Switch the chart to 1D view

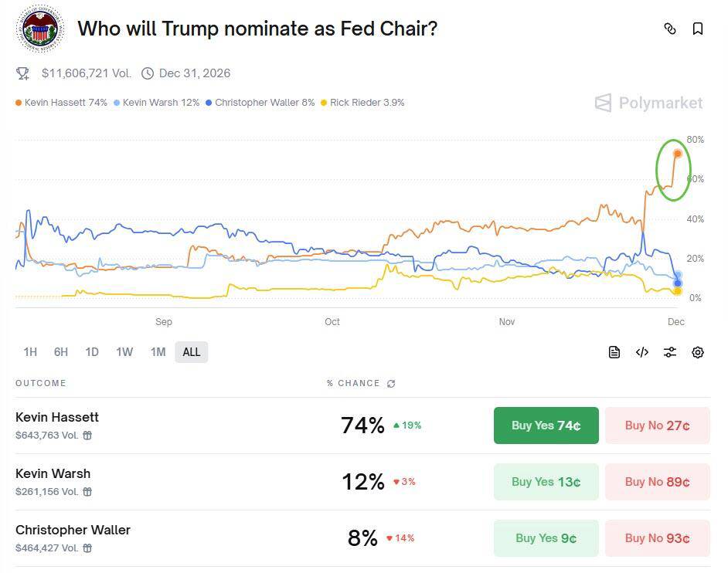[x=92, y=351]
